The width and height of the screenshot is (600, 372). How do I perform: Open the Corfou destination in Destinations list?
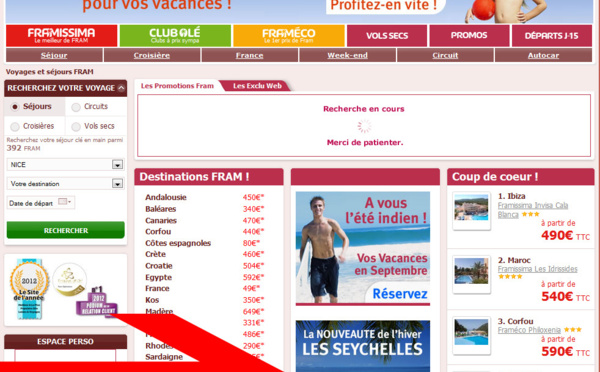click(158, 232)
